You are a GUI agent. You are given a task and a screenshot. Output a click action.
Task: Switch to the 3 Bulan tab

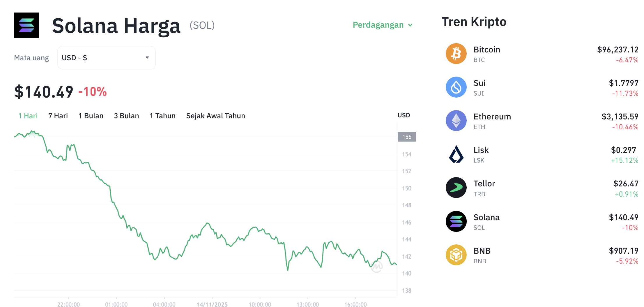tap(126, 116)
